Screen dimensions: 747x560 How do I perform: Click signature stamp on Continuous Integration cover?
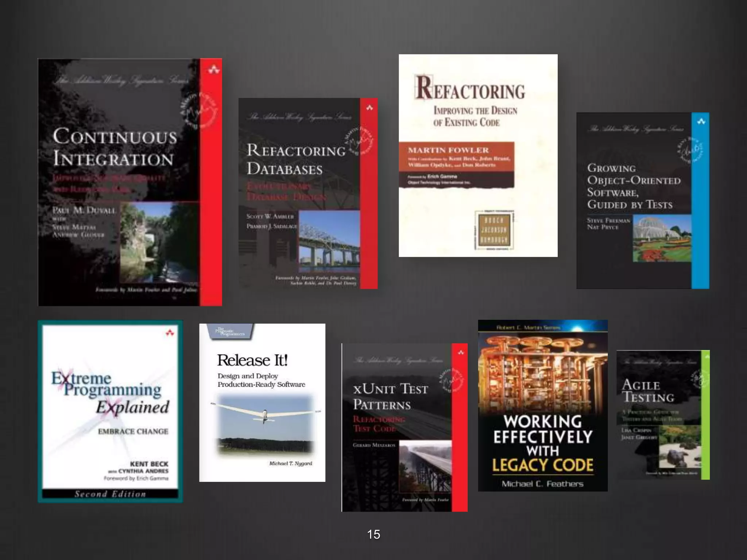pyautogui.click(x=200, y=110)
